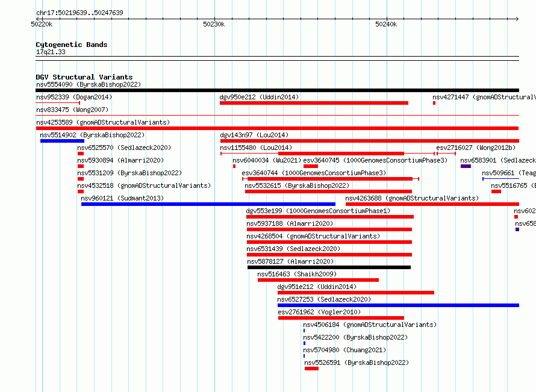This screenshot has height=392, width=536.
Task: Select nsv960121 (Sudmant2013) label
Action: pos(122,198)
